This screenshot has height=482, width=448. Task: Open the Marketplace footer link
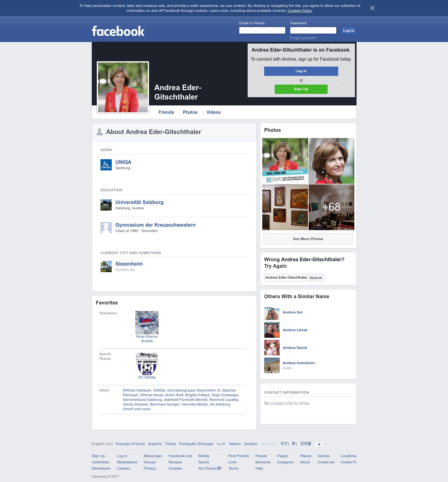click(x=127, y=462)
